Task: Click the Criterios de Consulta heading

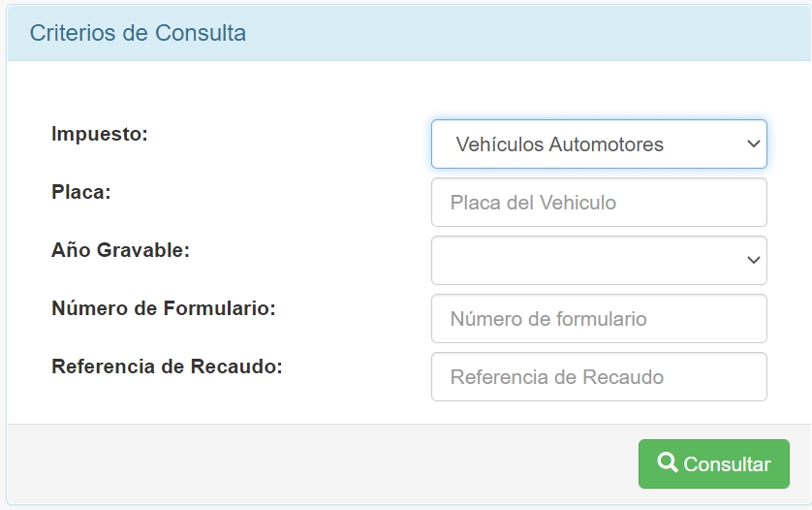Action: click(138, 33)
